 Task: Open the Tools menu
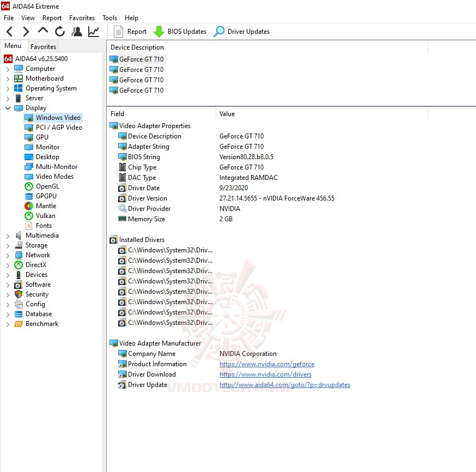coord(109,17)
